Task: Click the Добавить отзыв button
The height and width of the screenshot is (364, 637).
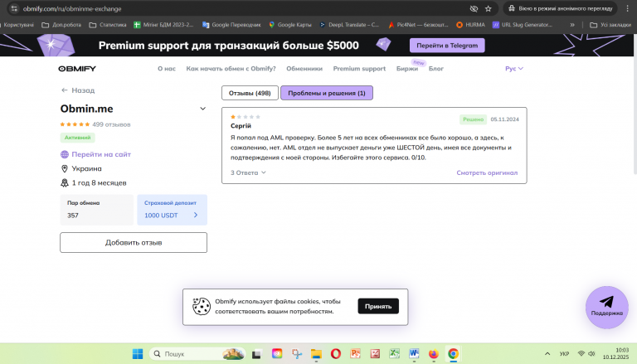Action: click(x=134, y=243)
